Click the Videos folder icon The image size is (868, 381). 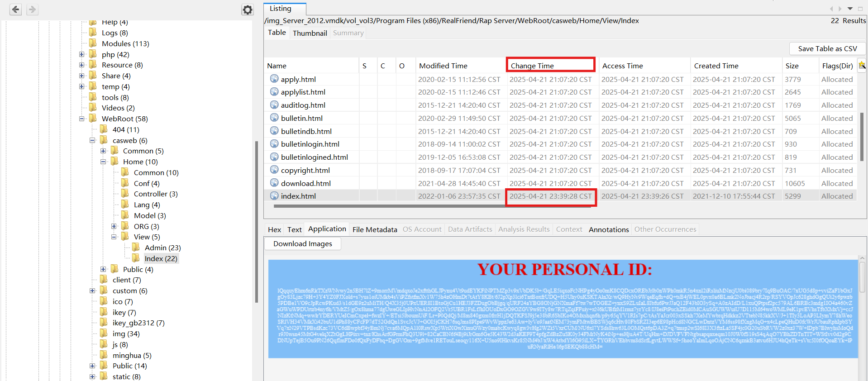93,107
